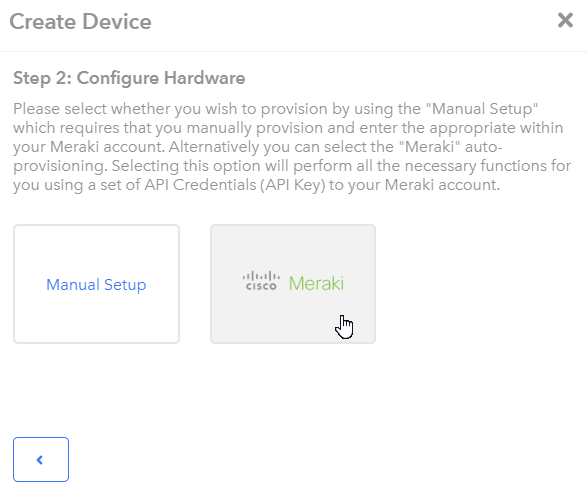The height and width of the screenshot is (485, 587).
Task: Choose Cisco Meraki auto-provisioning card
Action: point(293,284)
